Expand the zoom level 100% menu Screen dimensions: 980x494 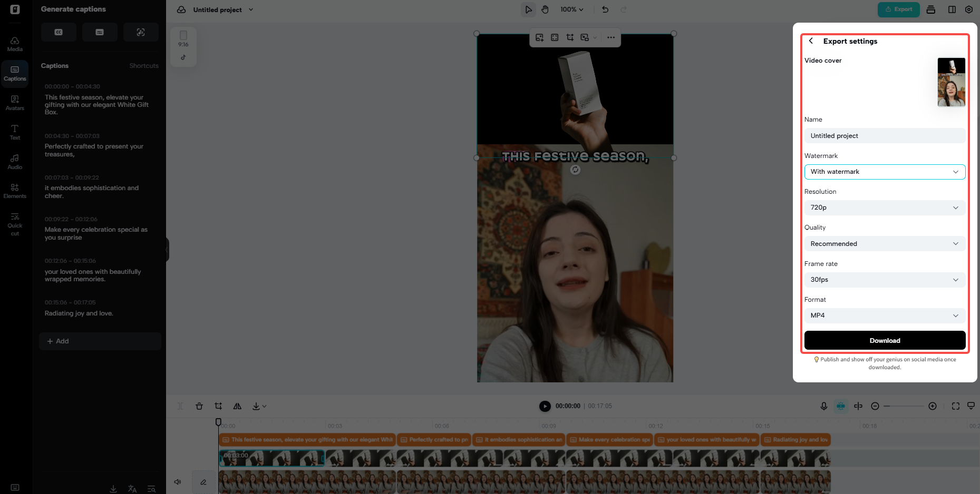(x=573, y=9)
